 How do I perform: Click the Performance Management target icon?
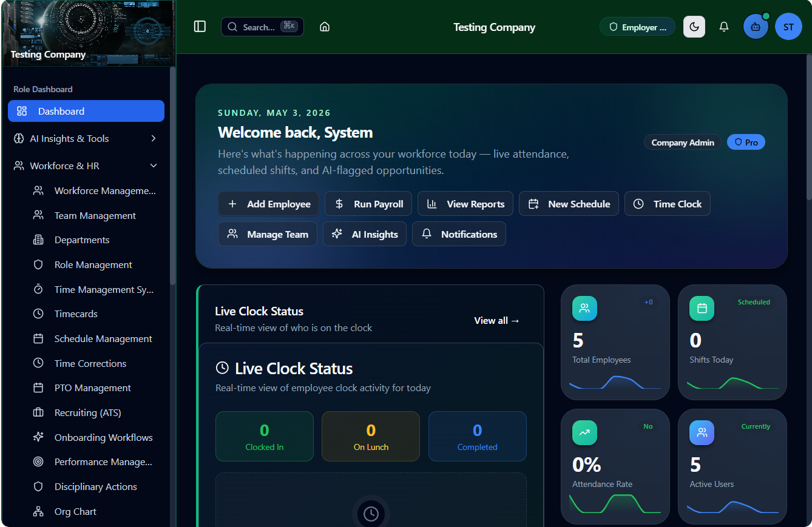tap(38, 462)
